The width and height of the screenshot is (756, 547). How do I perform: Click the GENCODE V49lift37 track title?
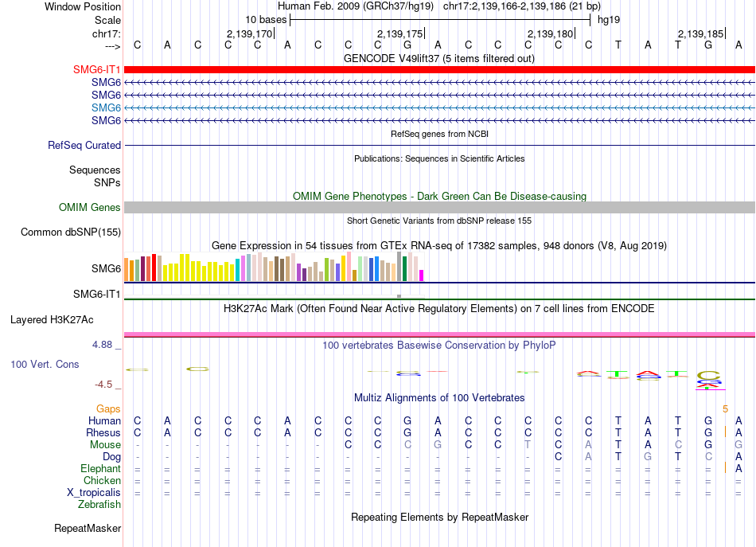pyautogui.click(x=439, y=58)
